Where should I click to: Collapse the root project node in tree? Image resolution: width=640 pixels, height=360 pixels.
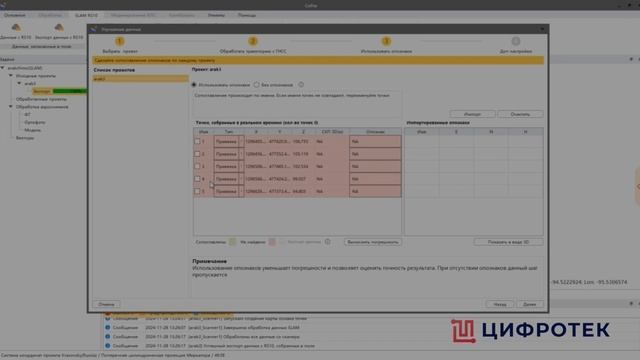pyautogui.click(x=3, y=68)
